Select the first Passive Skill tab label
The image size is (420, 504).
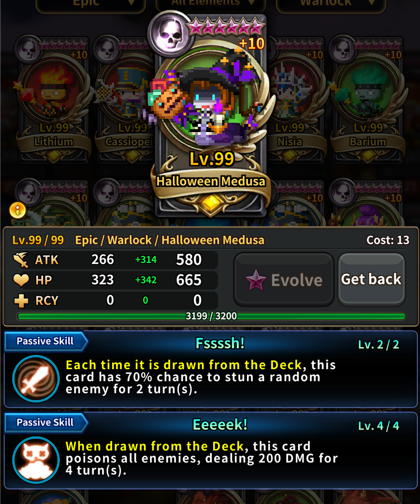tap(45, 341)
